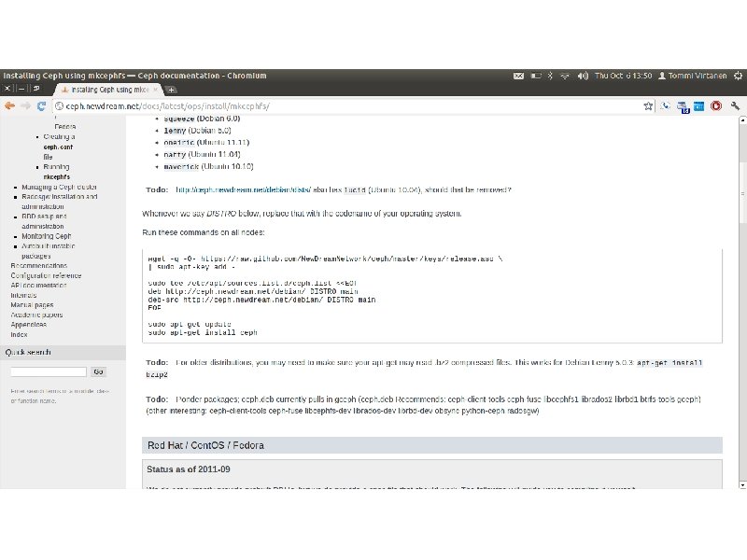Screen dimensions: 747x560
Task: Click the 'Quick search' heading
Action: [x=28, y=352]
